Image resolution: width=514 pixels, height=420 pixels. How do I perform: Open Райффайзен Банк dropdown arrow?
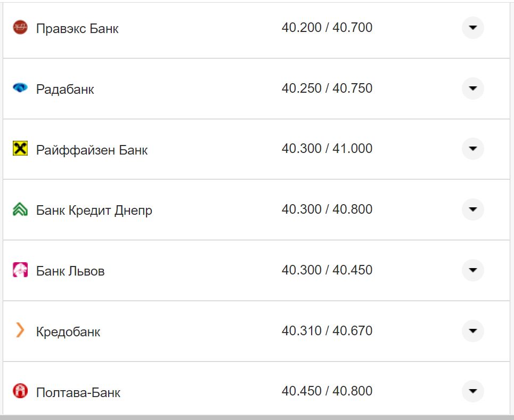[x=472, y=149]
